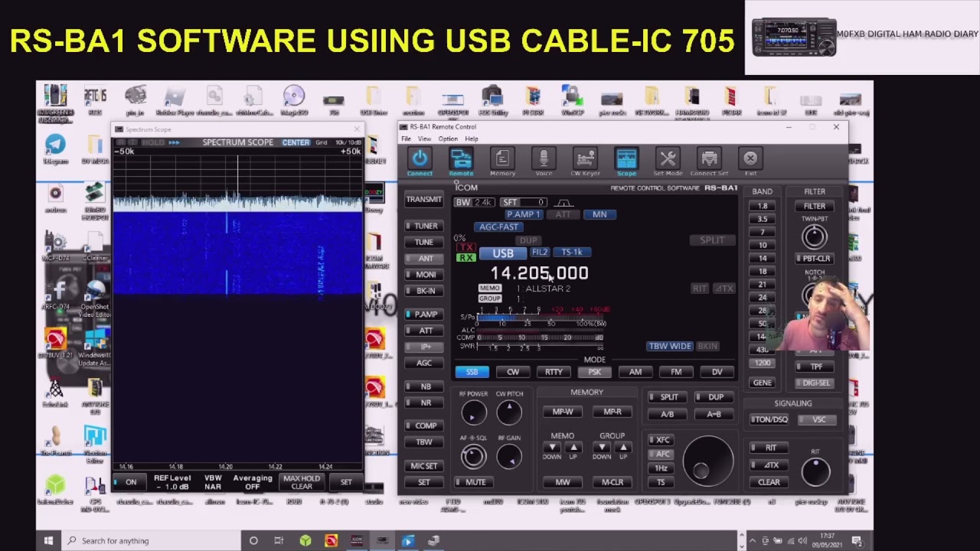
Task: Toggle the ATT attenuator switch on left panel
Action: click(423, 331)
